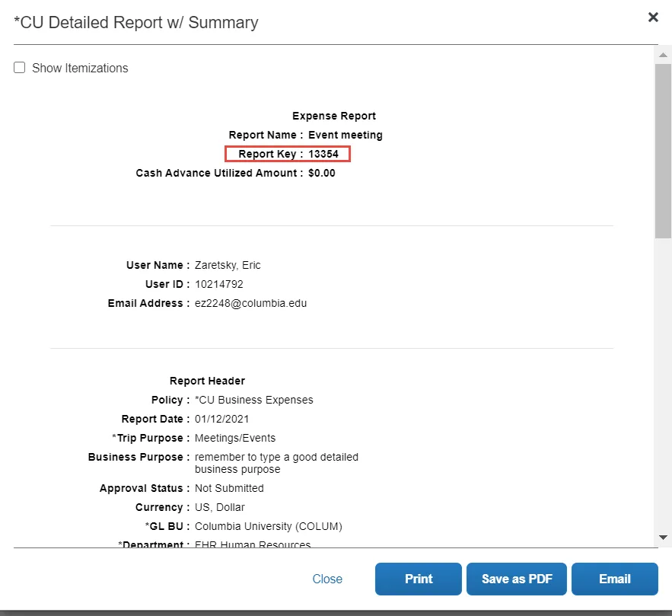Click the Save as PDF button

click(517, 579)
